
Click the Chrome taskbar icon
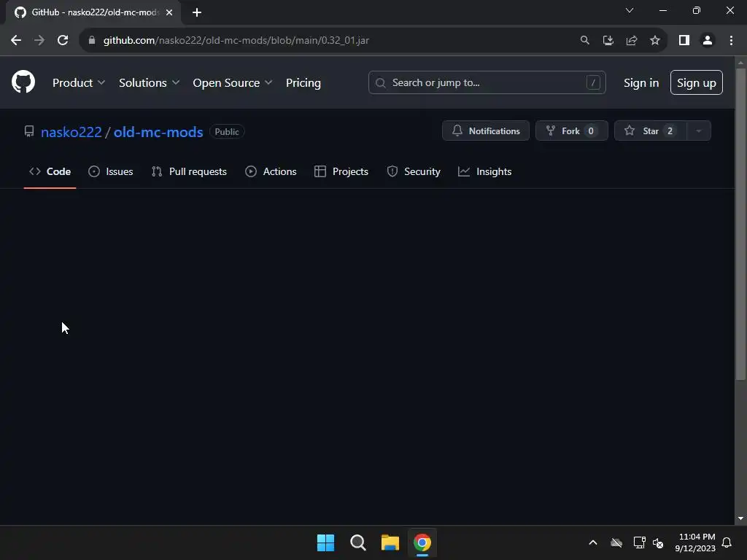click(x=422, y=542)
